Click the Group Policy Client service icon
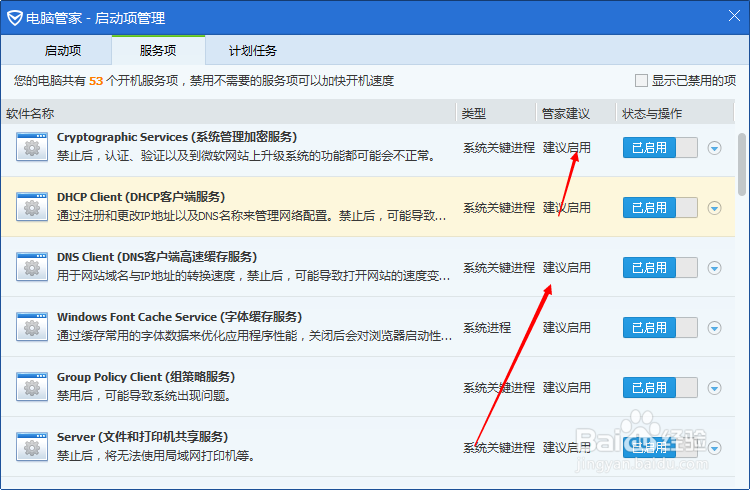750x490 pixels. click(x=32, y=387)
